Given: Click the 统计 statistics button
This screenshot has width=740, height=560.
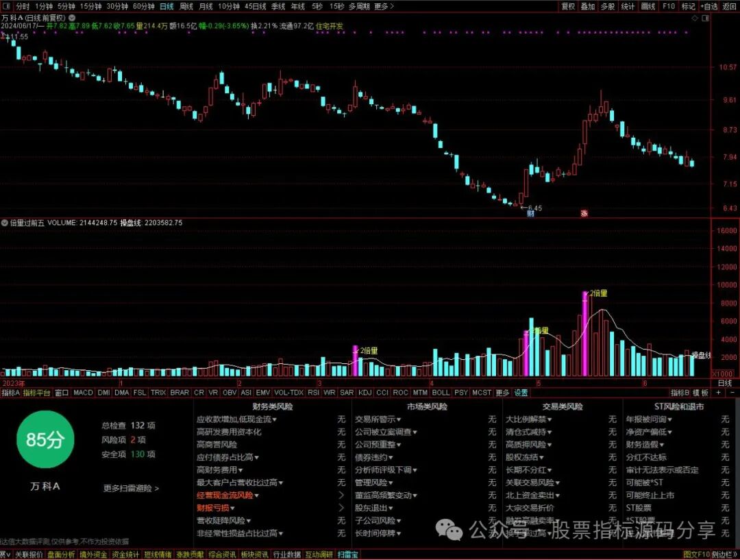Looking at the screenshot, I should pyautogui.click(x=628, y=6).
